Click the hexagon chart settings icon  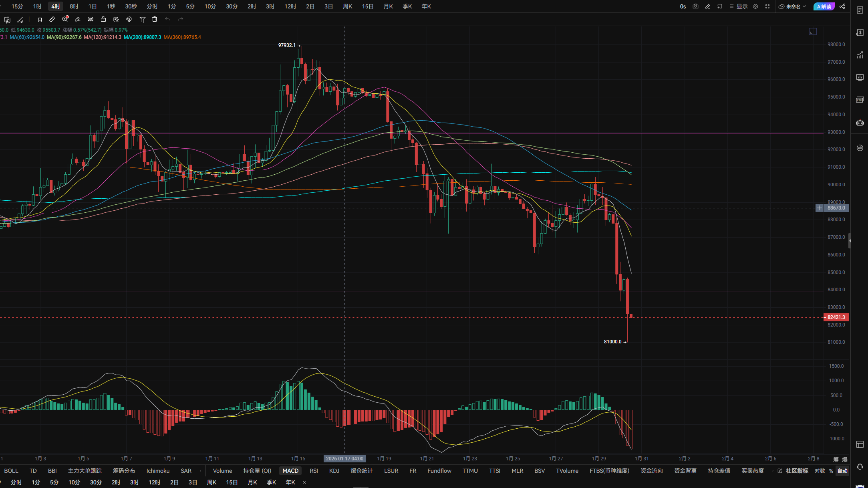tap(755, 6)
